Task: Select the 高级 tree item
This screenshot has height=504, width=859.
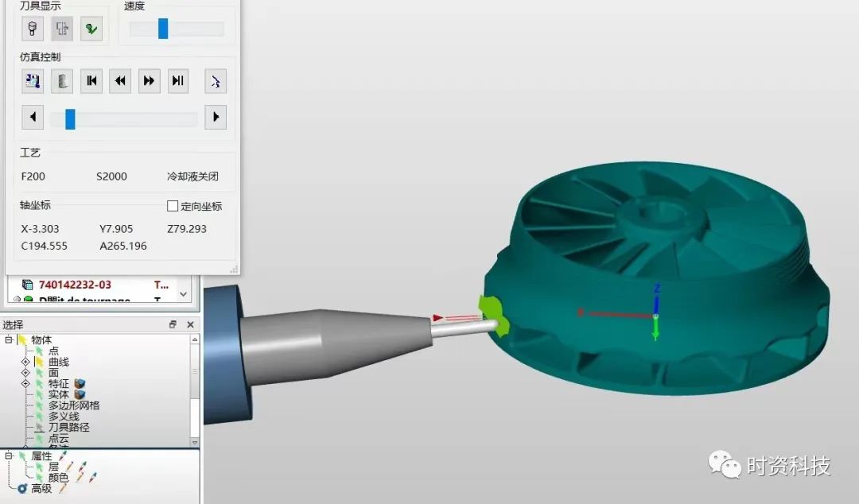Action: tap(41, 489)
